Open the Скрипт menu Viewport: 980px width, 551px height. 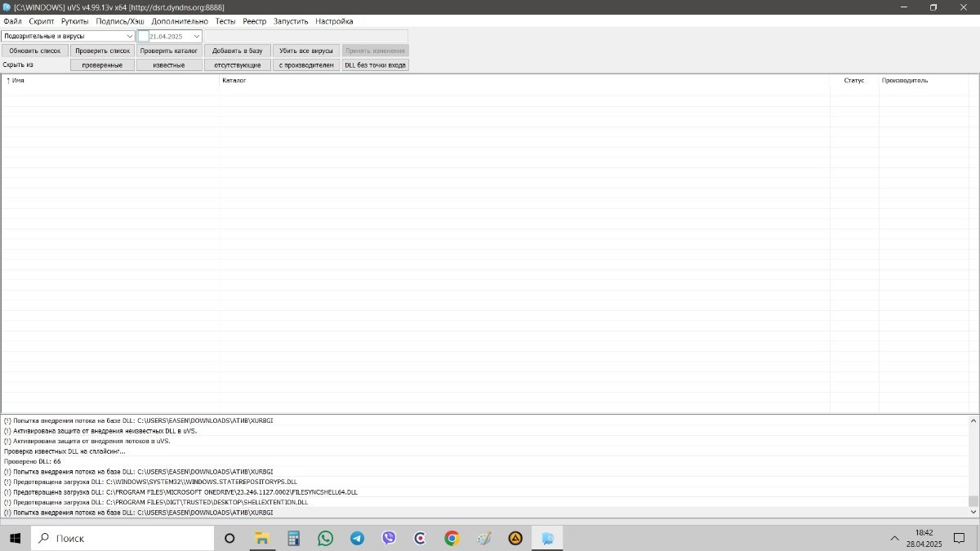[41, 21]
